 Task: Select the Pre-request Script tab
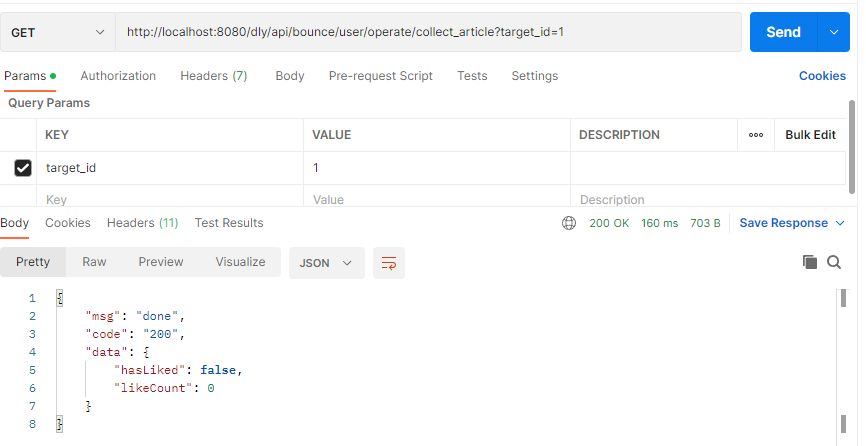[380, 76]
